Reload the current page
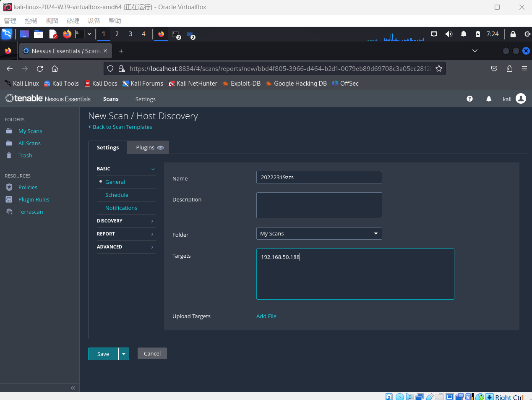The width and height of the screenshot is (532, 400). (40, 68)
